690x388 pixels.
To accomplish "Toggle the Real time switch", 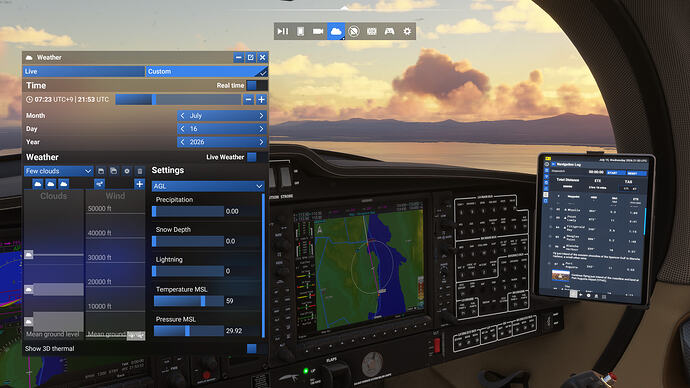I will (x=257, y=85).
